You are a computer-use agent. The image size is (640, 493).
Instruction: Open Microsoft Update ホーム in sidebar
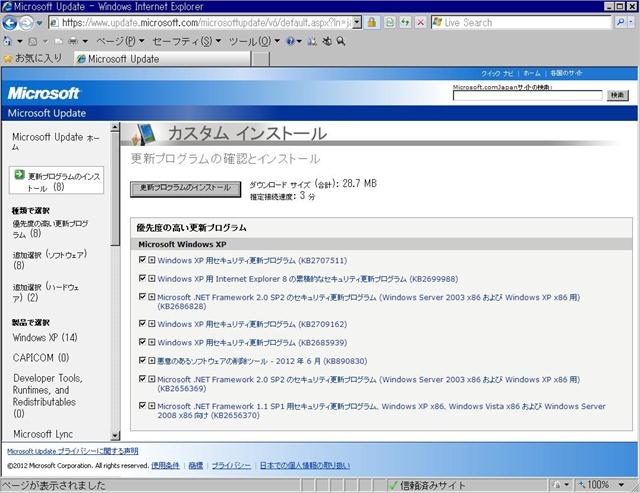[x=56, y=141]
